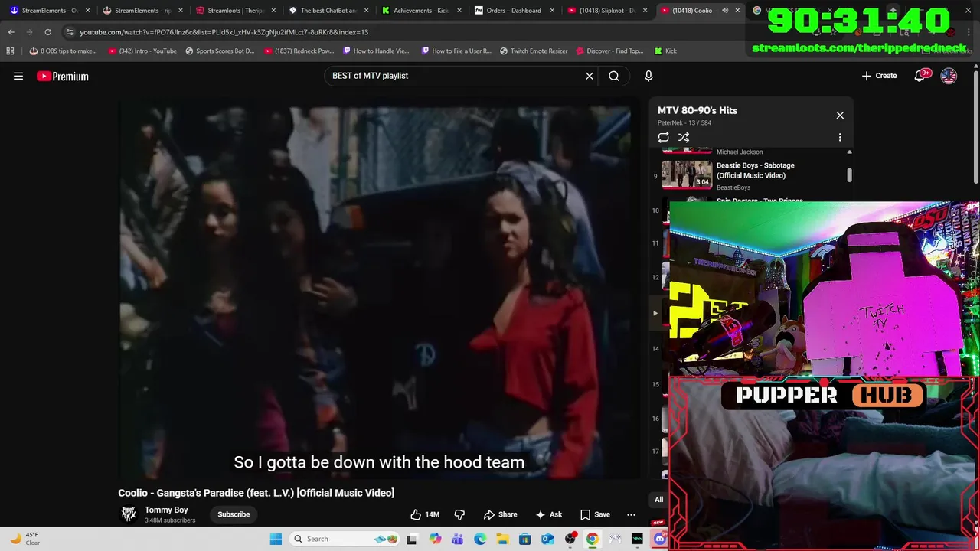The width and height of the screenshot is (980, 551).
Task: Clear the search box with X
Action: 590,76
